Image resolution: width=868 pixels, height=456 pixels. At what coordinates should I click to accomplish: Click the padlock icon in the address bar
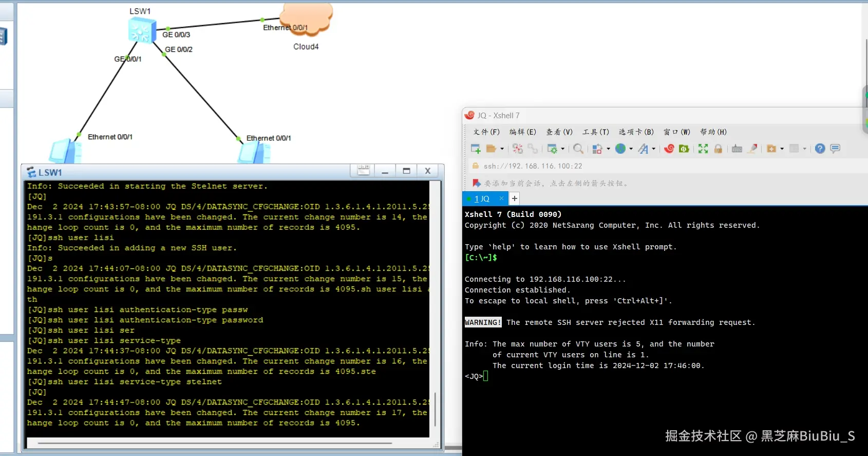pos(476,166)
